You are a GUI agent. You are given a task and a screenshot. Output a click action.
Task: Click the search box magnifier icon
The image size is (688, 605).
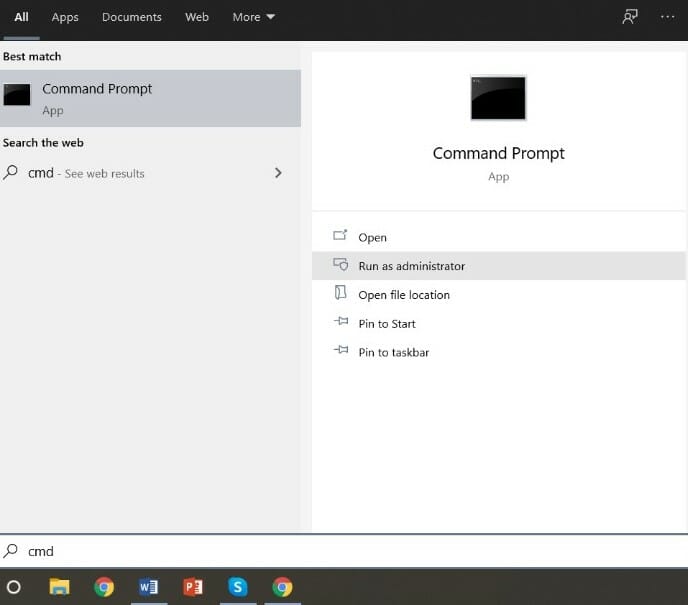(11, 551)
